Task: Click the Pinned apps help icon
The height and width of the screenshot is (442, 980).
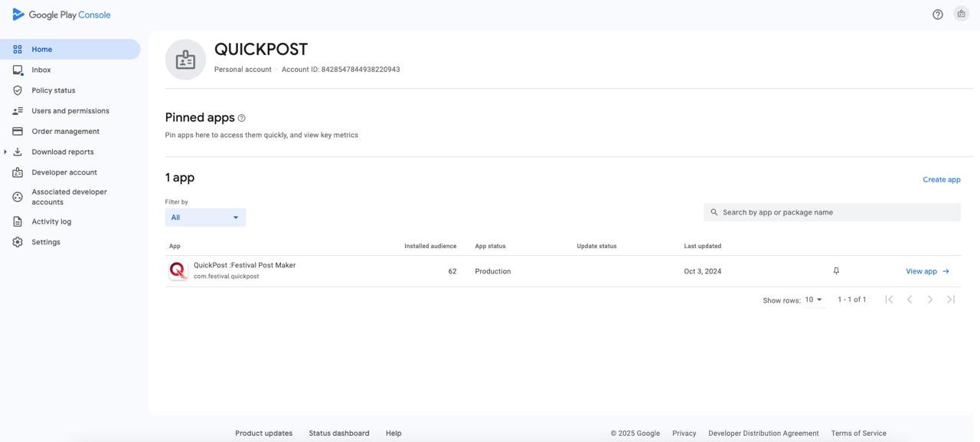Action: pyautogui.click(x=242, y=118)
